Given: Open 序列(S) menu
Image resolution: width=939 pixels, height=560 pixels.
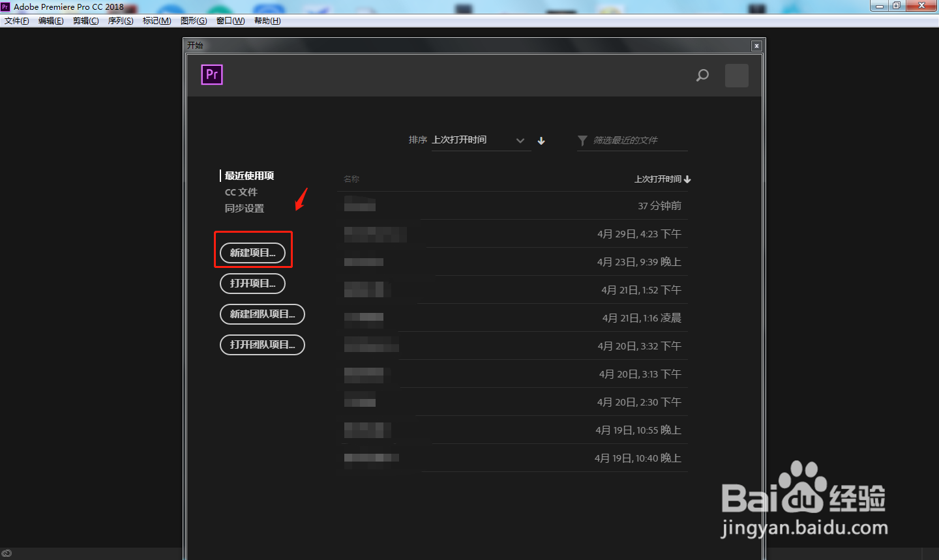Looking at the screenshot, I should pos(121,21).
